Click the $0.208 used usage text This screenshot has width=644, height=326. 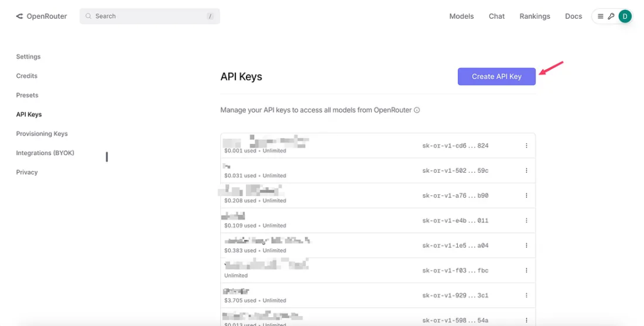coord(240,200)
